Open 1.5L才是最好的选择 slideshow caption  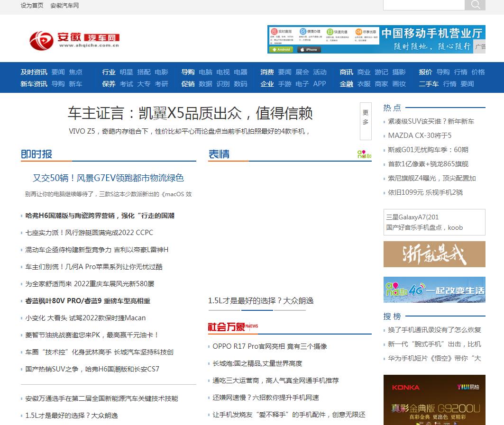(261, 301)
